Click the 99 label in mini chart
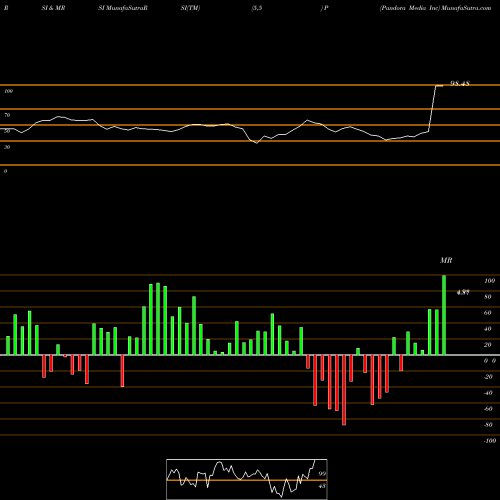This screenshot has width=500, height=500. pos(322,474)
